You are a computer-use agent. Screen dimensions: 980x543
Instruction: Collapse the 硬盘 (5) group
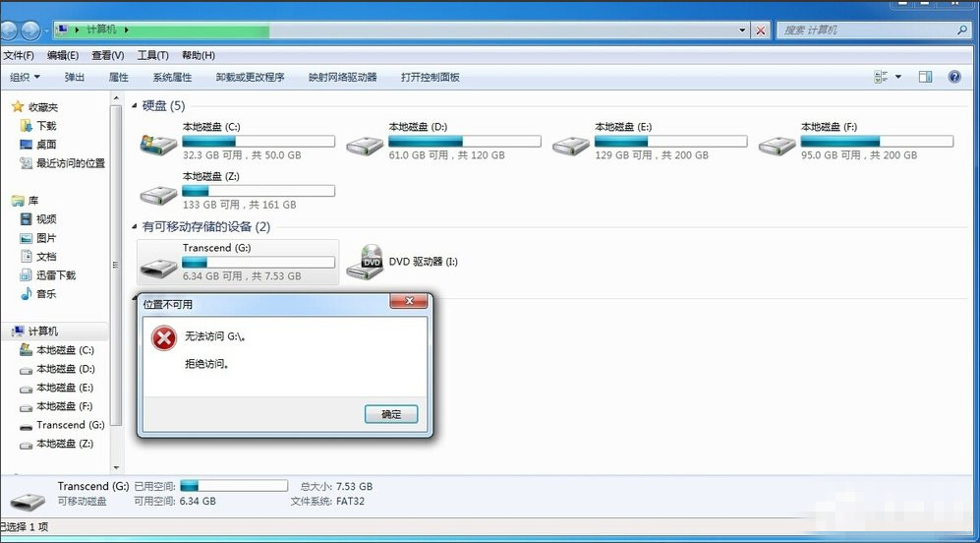(x=136, y=105)
